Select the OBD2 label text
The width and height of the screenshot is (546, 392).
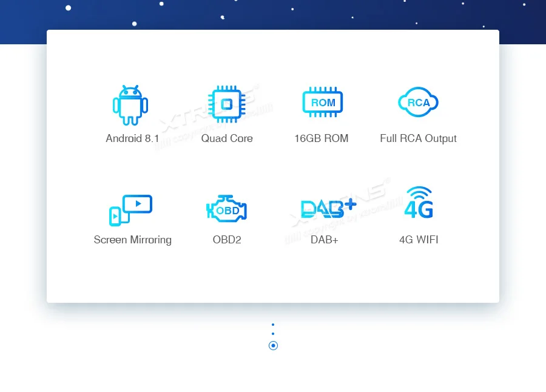point(227,240)
